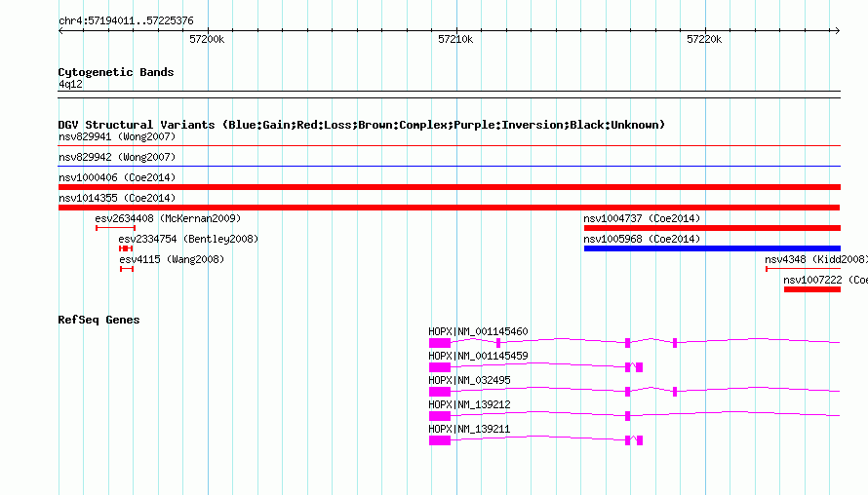868x495 pixels.
Task: Click the small exon of NM_139212
Action: [627, 416]
